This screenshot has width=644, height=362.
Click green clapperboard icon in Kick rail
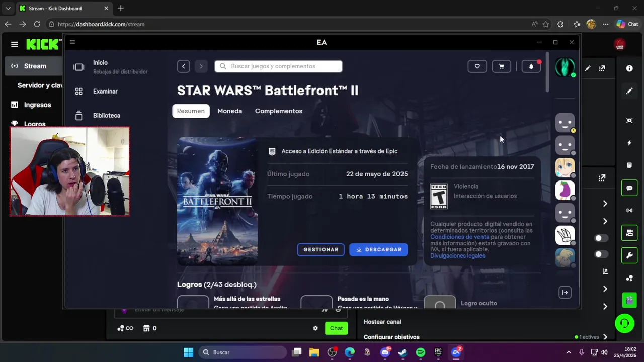(x=629, y=300)
